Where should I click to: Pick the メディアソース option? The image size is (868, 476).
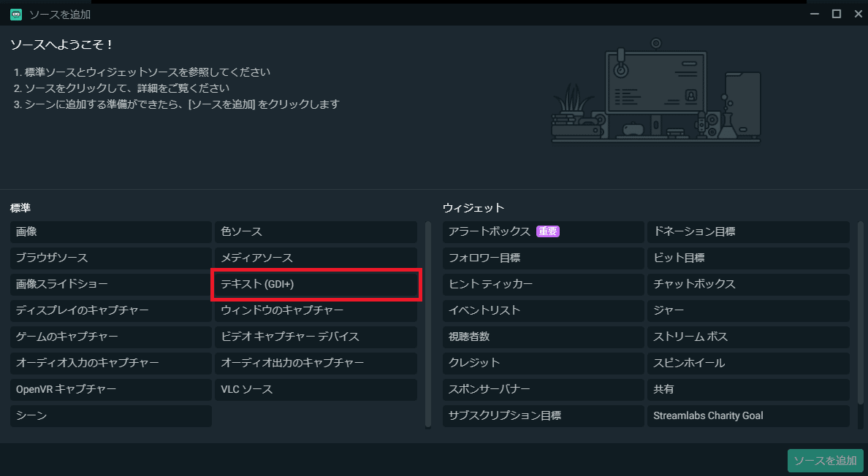click(x=316, y=258)
